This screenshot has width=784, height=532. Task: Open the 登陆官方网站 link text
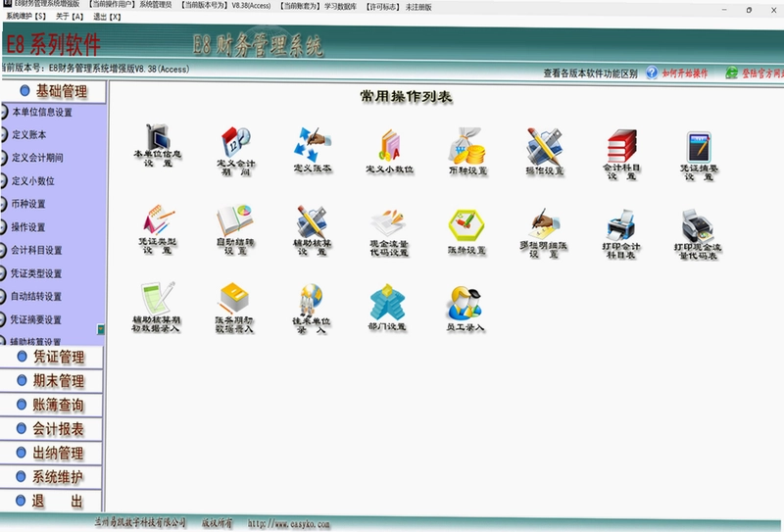click(x=763, y=73)
